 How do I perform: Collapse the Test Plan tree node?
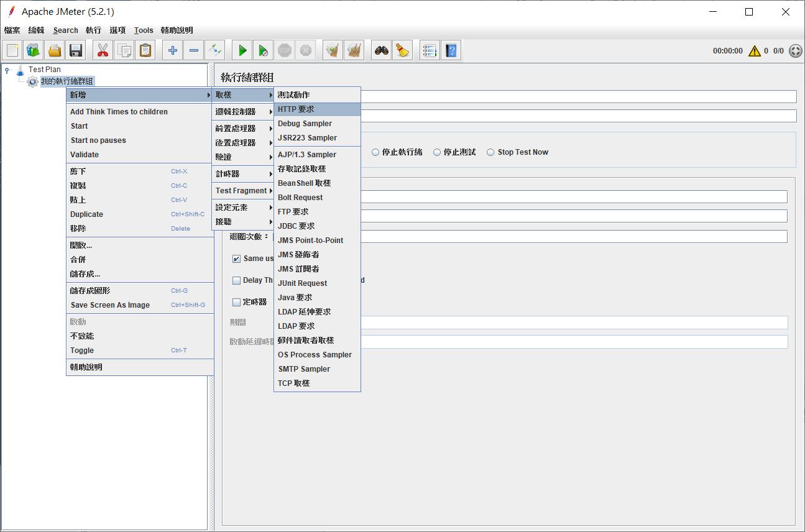click(7, 70)
